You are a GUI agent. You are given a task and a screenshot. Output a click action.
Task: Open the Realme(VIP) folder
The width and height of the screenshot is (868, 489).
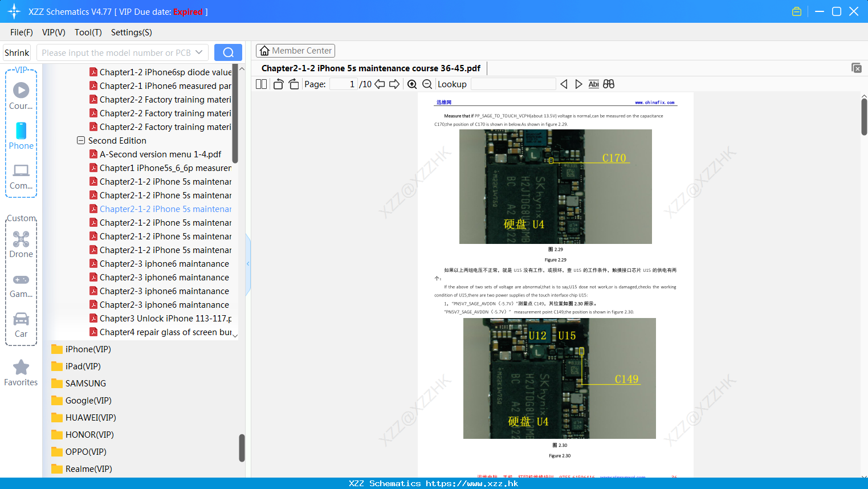[81, 469]
